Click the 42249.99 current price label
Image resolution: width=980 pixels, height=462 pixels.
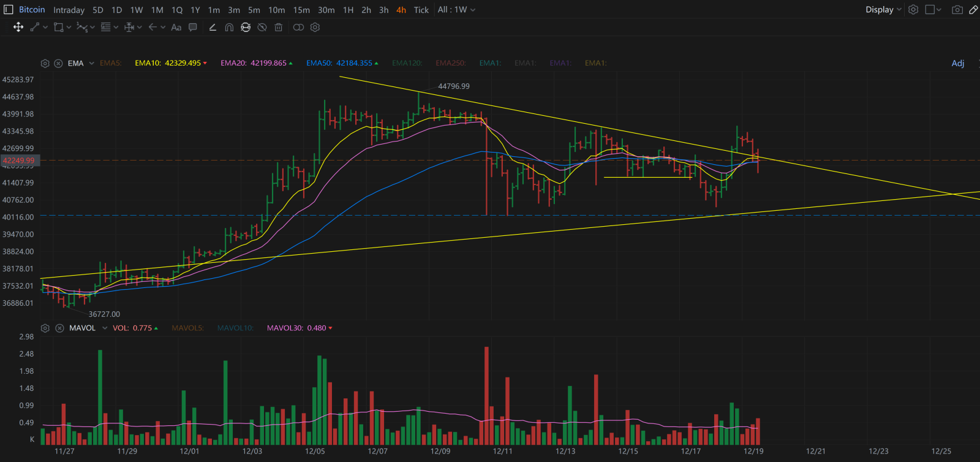(x=19, y=161)
